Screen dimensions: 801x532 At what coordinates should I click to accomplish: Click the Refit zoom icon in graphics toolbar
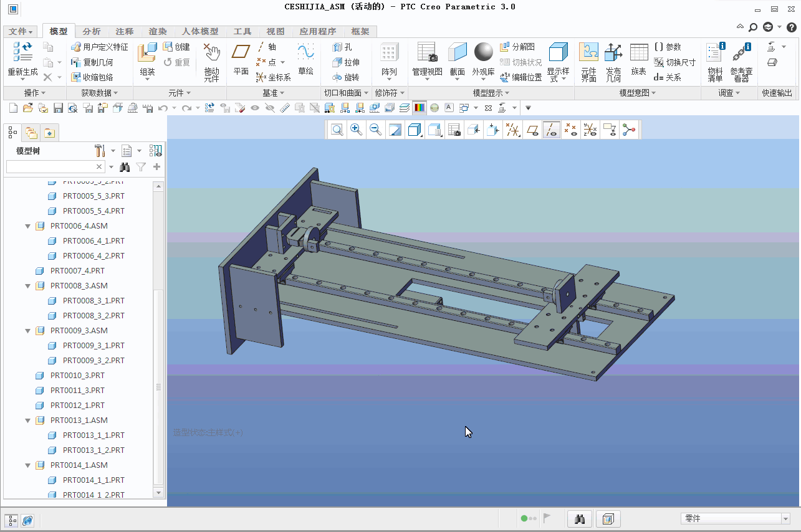[337, 130]
